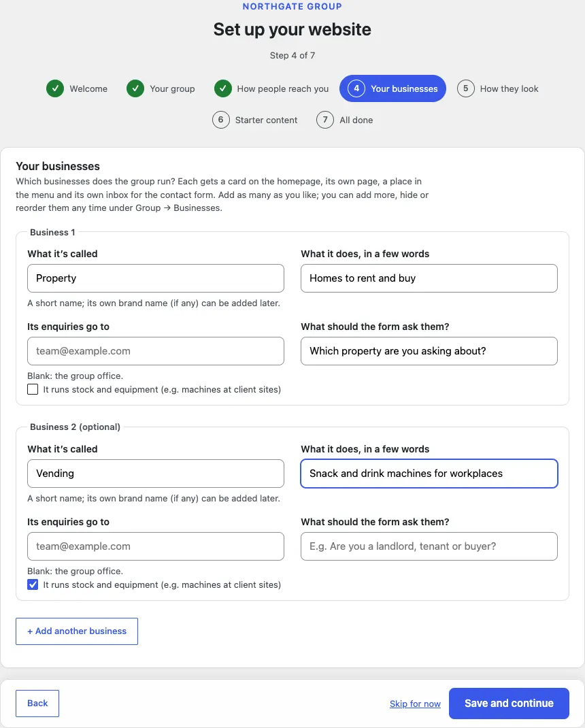Follow the Skip for now link
The height and width of the screenshot is (728, 585).
coord(415,704)
